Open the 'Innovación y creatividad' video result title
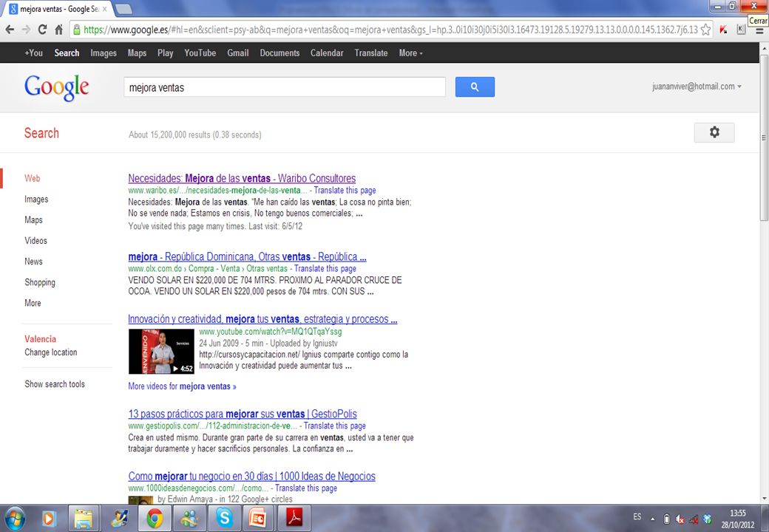 point(262,319)
